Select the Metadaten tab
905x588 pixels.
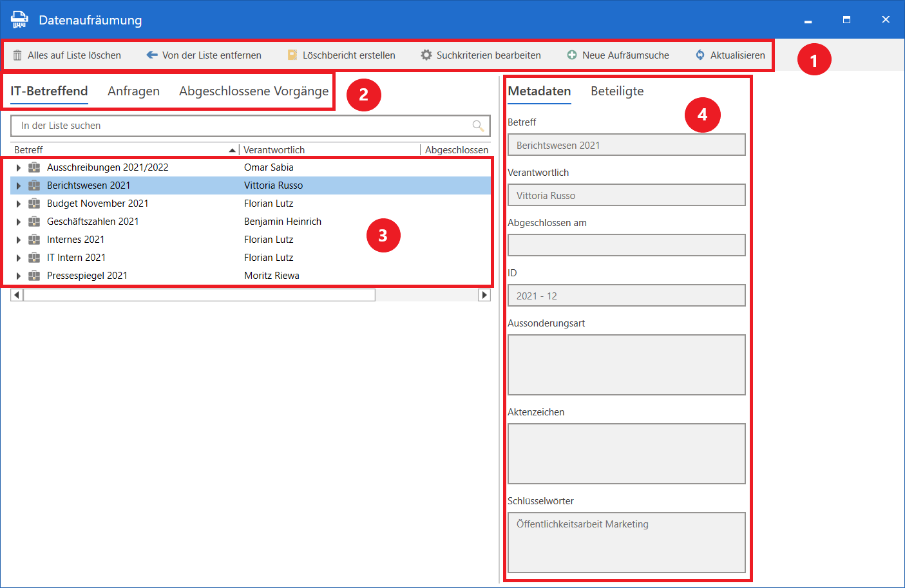539,91
